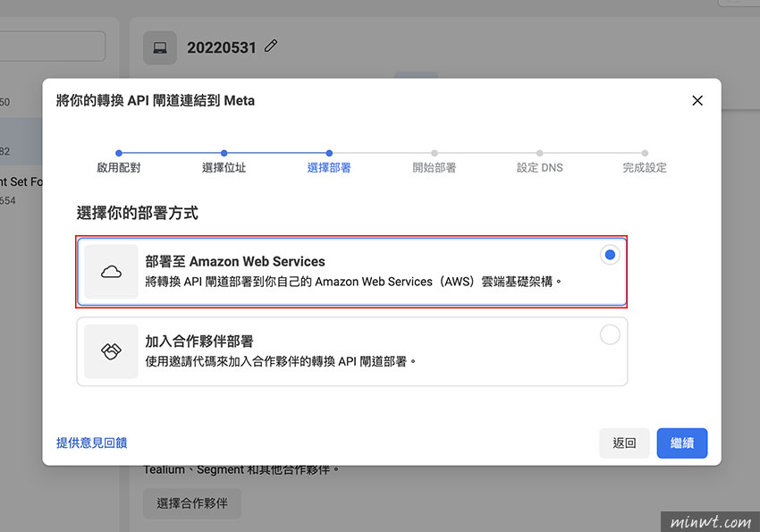Click the handshake icon for partner deployment

pos(111,351)
